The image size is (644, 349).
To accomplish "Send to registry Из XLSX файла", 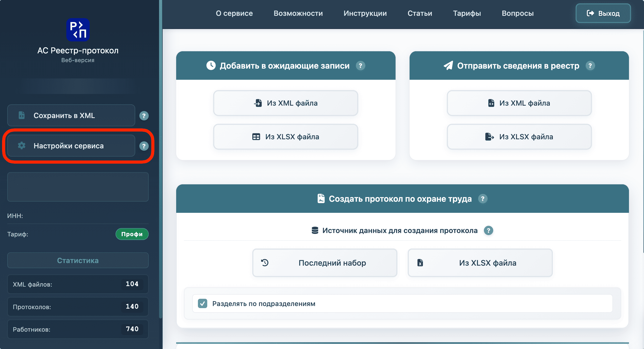I will [519, 137].
